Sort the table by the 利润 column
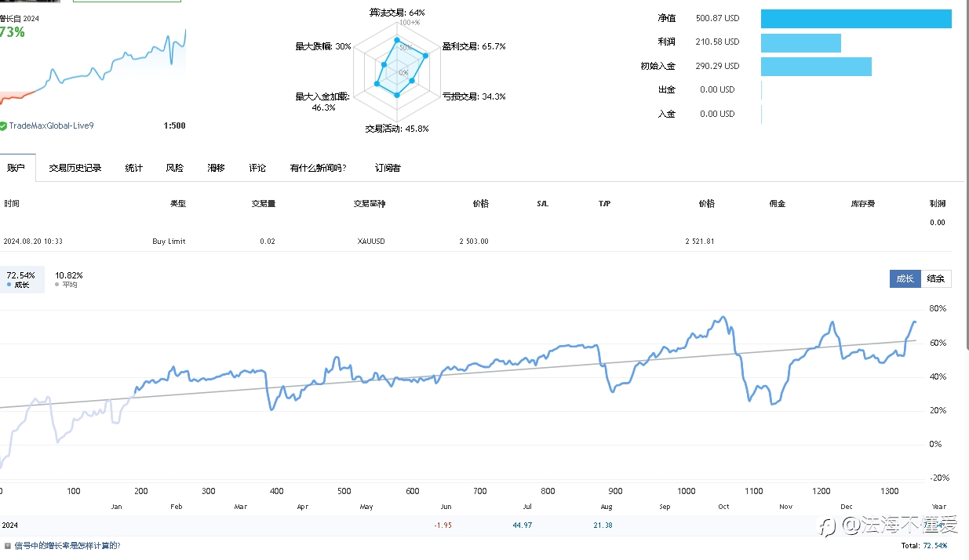The width and height of the screenshot is (969, 560). tap(937, 203)
